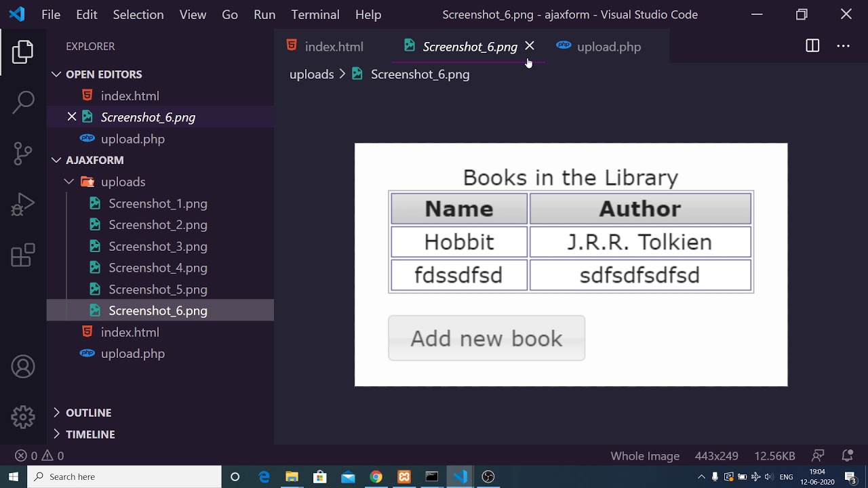Switch to the upload.php tab

click(608, 47)
